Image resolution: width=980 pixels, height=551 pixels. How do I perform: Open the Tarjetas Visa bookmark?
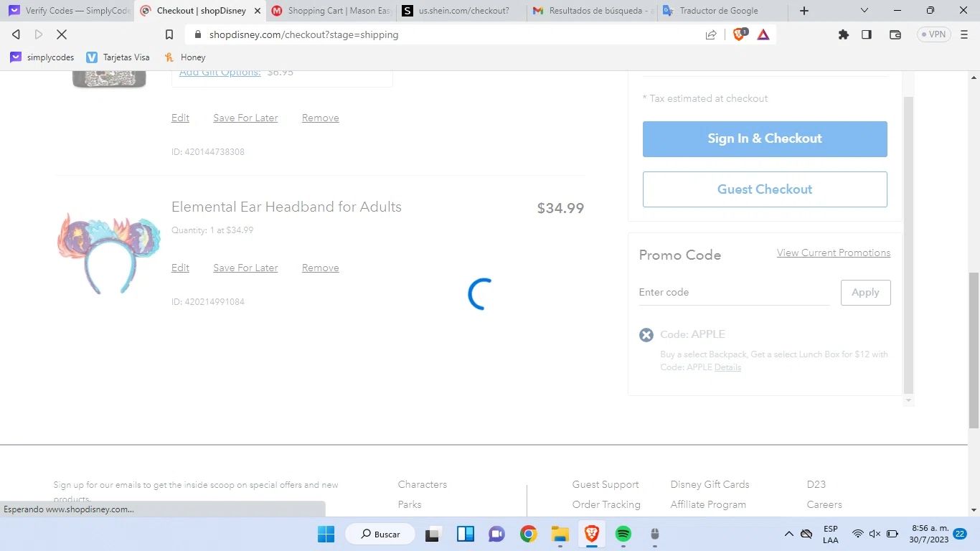118,57
